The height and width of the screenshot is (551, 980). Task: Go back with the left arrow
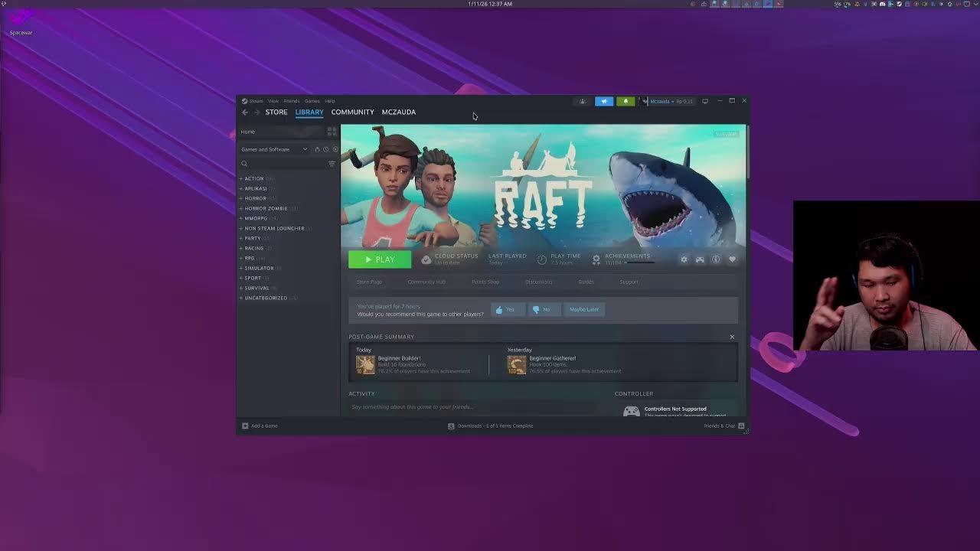pos(245,112)
